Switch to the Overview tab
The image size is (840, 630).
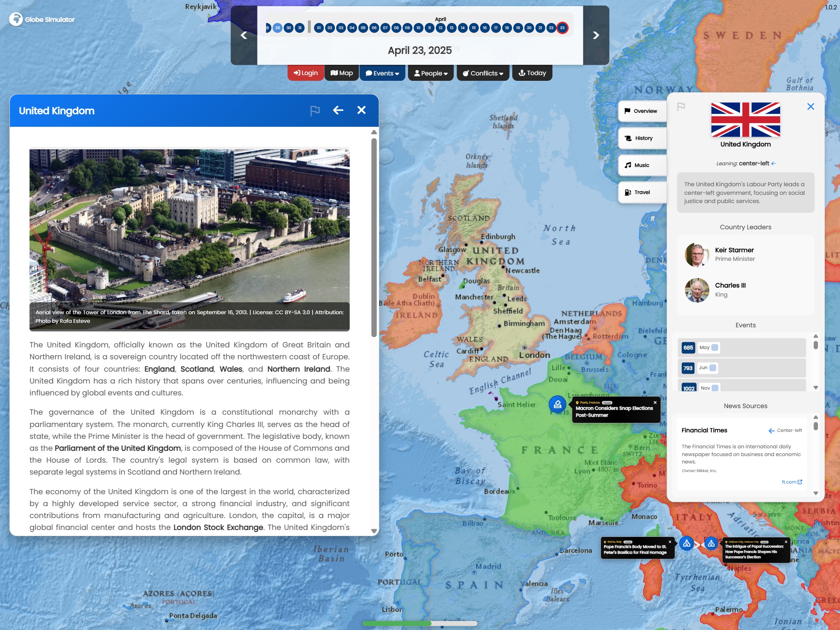642,111
